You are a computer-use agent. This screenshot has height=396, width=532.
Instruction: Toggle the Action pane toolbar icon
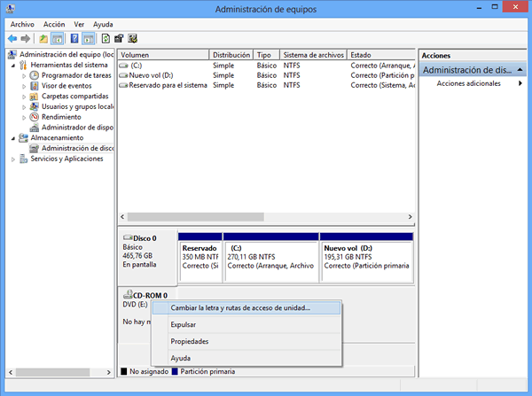[x=88, y=39]
